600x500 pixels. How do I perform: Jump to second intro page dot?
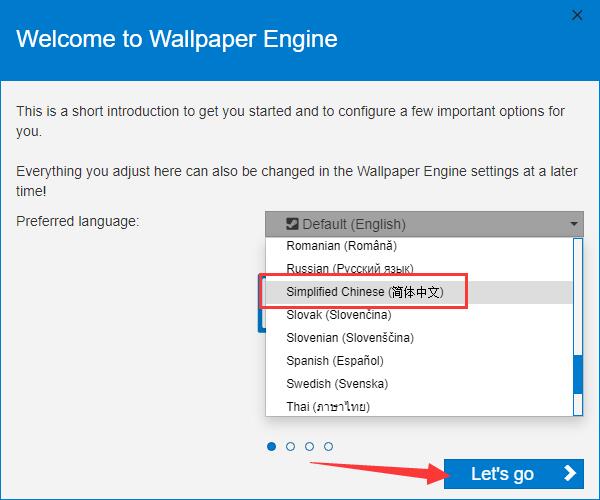click(290, 446)
